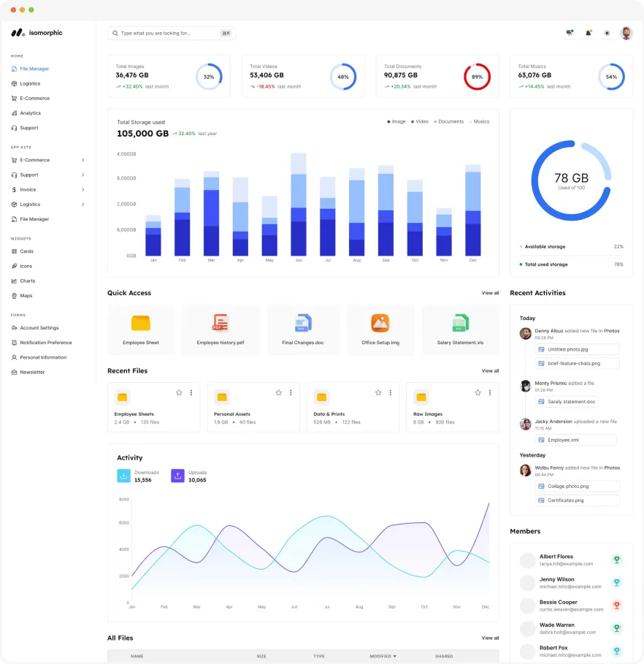
Task: Click Robert Fox trophy badge
Action: pos(617,651)
